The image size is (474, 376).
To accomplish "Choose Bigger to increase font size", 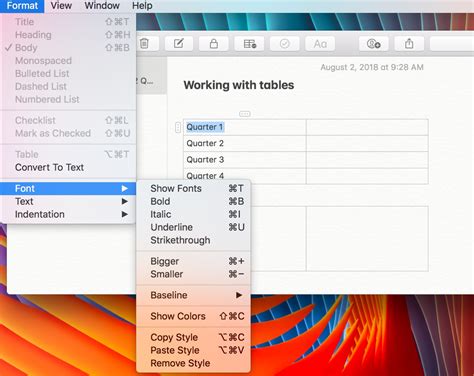I will click(193, 261).
